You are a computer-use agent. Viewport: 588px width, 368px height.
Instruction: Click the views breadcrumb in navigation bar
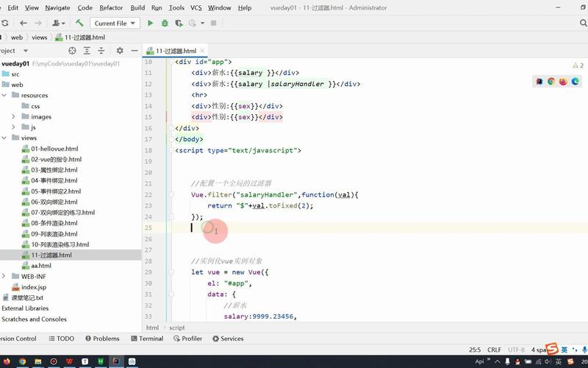40,38
